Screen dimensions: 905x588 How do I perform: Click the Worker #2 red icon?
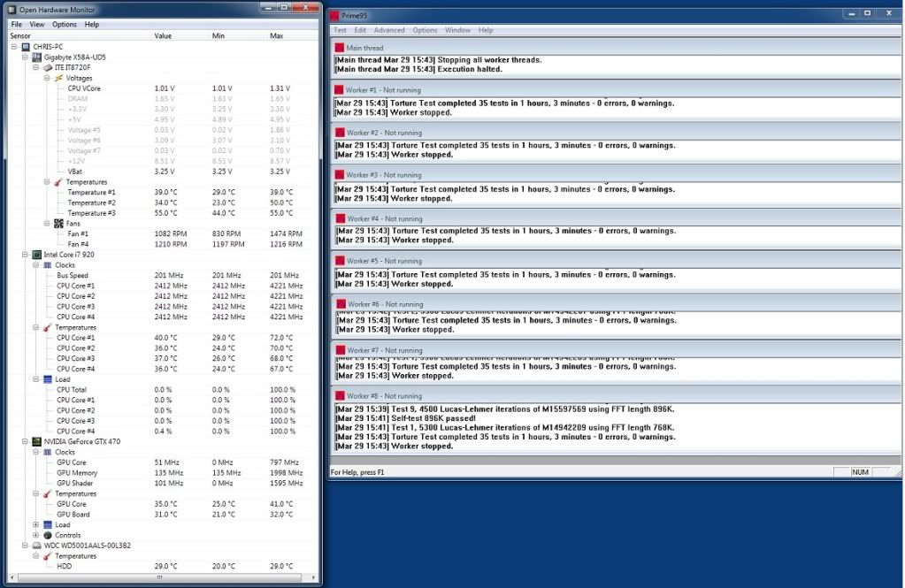pyautogui.click(x=339, y=132)
